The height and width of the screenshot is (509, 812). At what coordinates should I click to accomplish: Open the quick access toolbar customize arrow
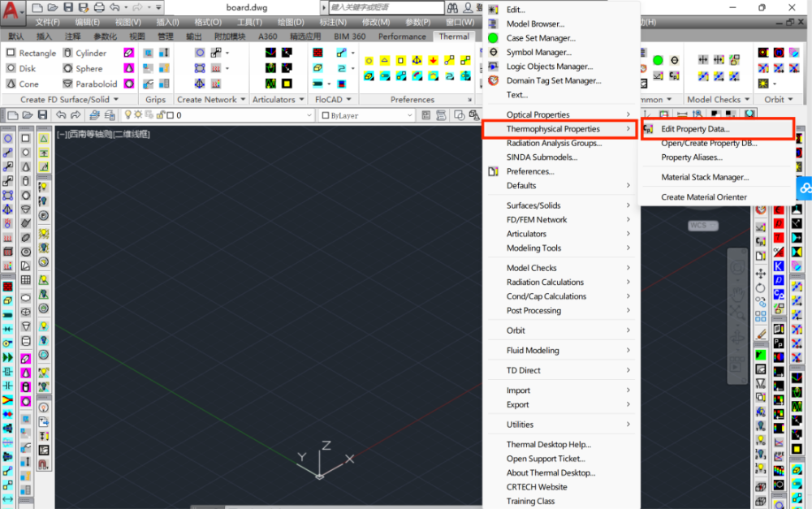159,7
